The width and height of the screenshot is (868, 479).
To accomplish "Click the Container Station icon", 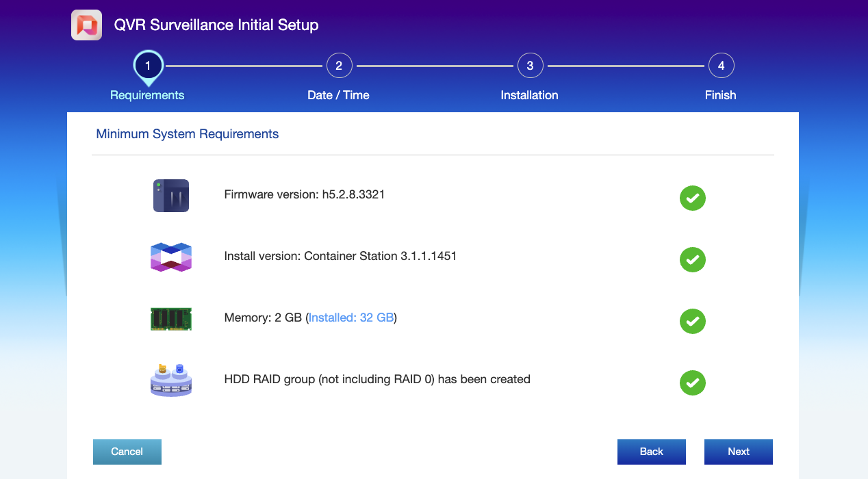I will pyautogui.click(x=170, y=257).
